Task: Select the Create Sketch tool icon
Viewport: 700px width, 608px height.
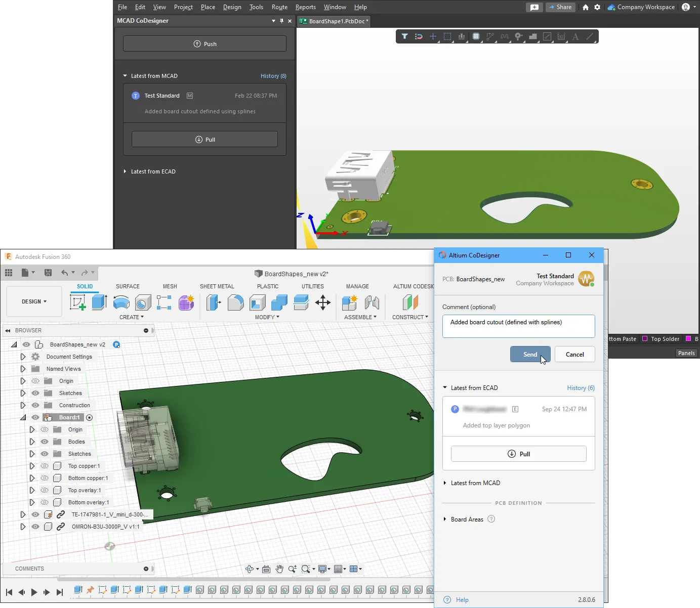Action: pyautogui.click(x=77, y=302)
